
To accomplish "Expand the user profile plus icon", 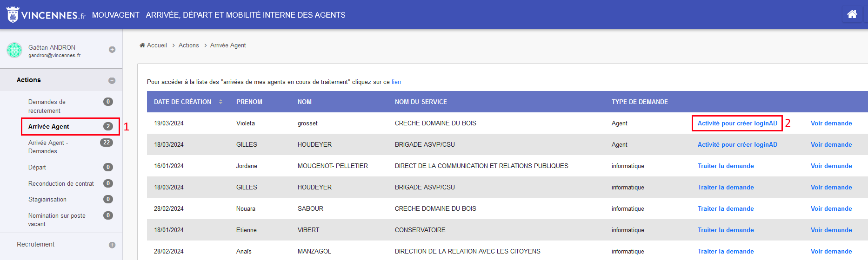I will pos(112,50).
